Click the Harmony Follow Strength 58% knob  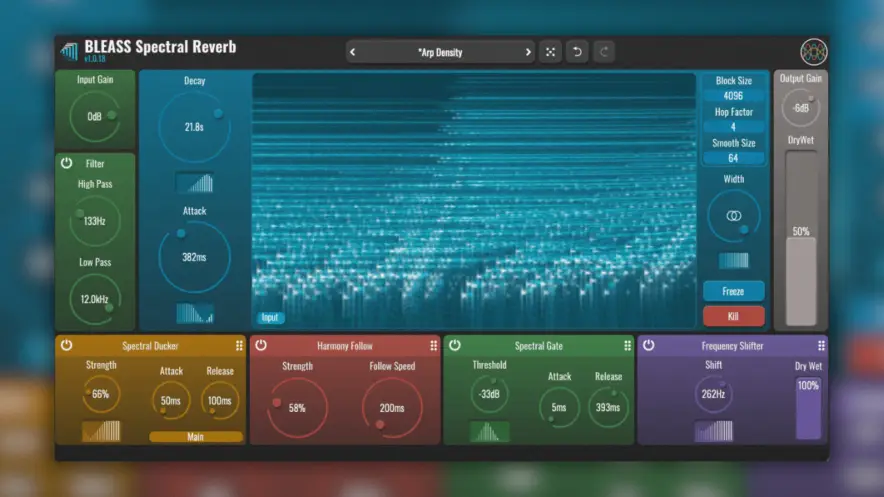click(x=298, y=408)
